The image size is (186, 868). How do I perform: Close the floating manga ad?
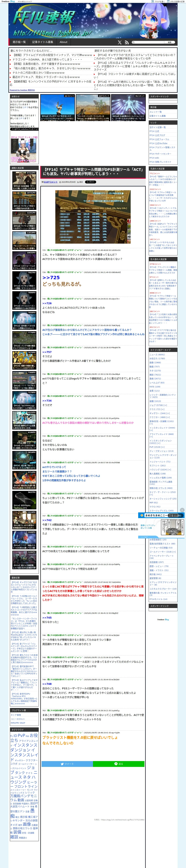[182, 510]
